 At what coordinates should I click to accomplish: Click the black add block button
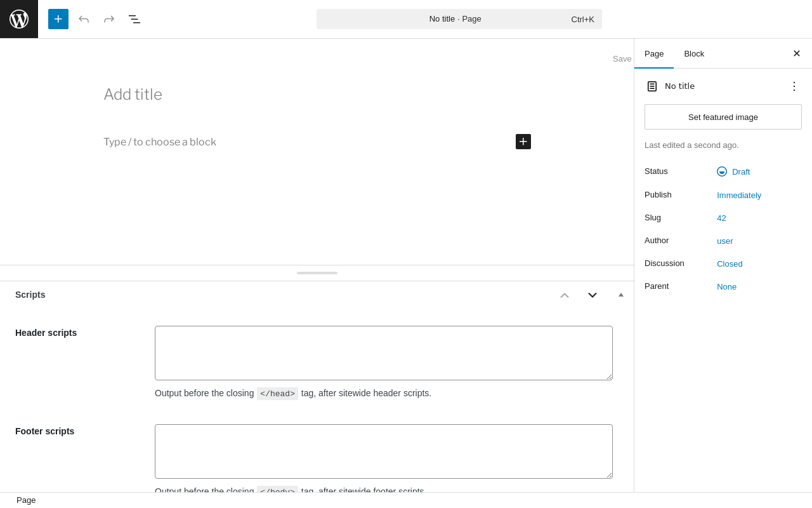click(523, 142)
